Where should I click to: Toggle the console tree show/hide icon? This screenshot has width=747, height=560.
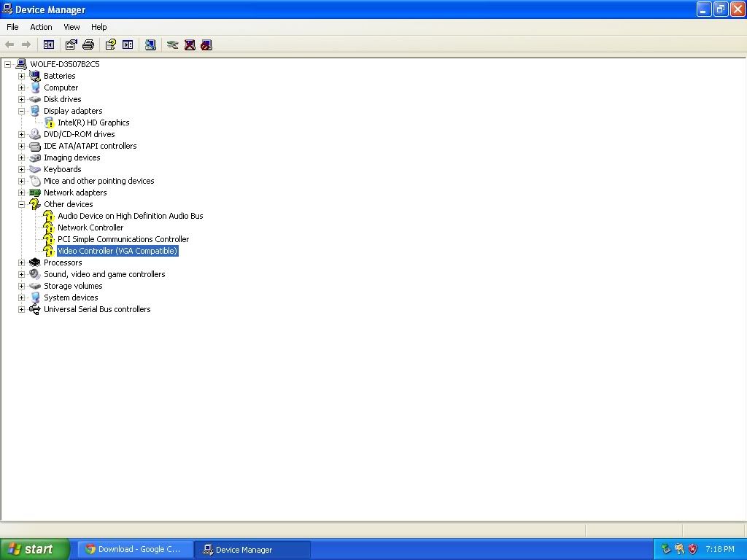(x=49, y=44)
